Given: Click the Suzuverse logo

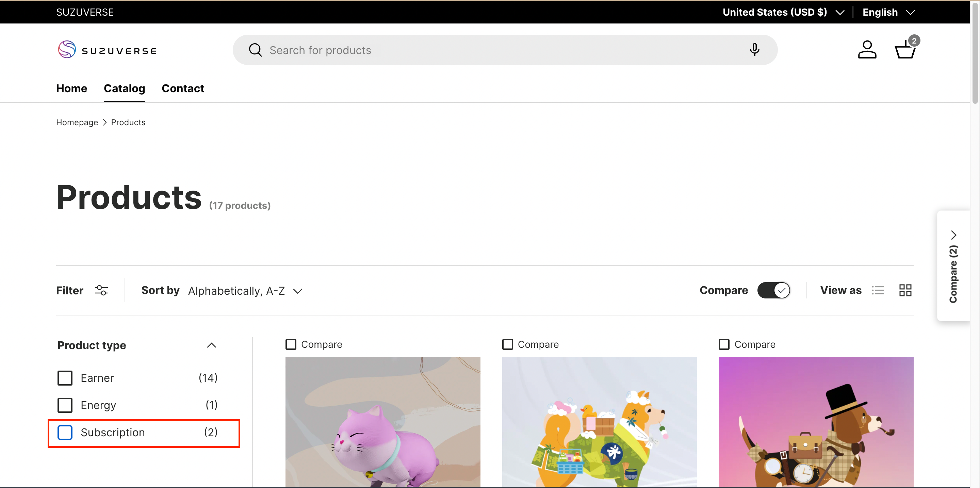Looking at the screenshot, I should click(x=107, y=50).
